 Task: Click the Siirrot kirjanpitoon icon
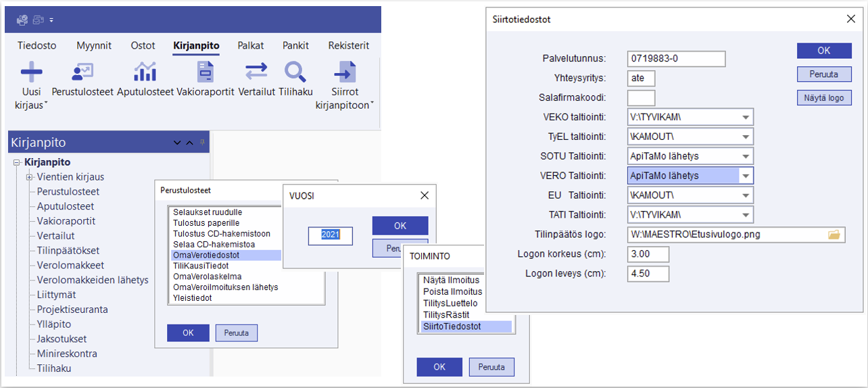coord(345,71)
